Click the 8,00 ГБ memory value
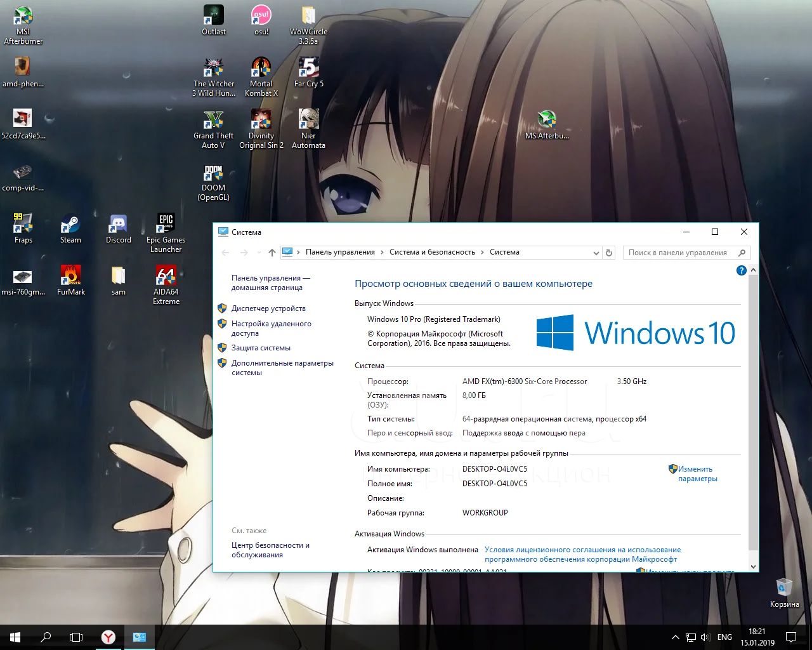Viewport: 812px width, 650px height. point(474,395)
